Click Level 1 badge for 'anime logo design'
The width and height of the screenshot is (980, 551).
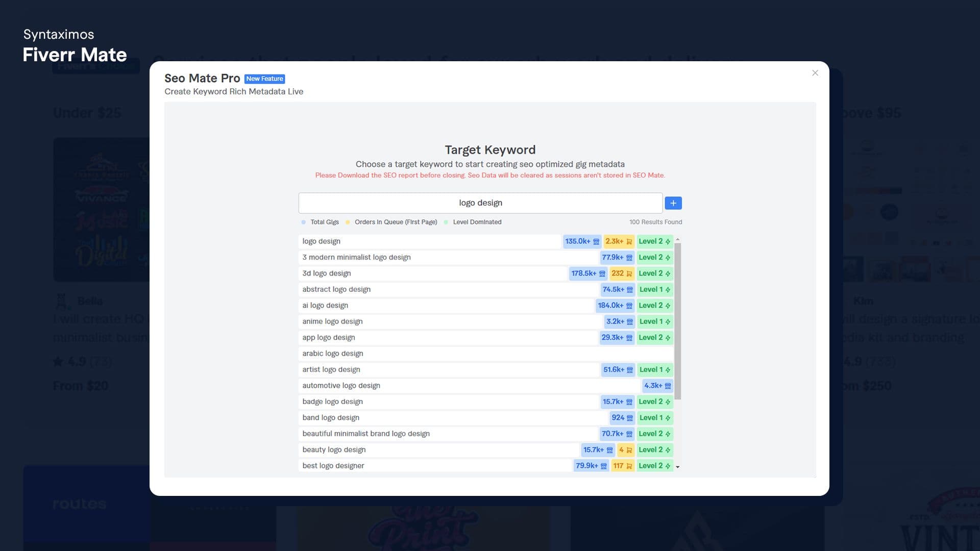tap(655, 321)
